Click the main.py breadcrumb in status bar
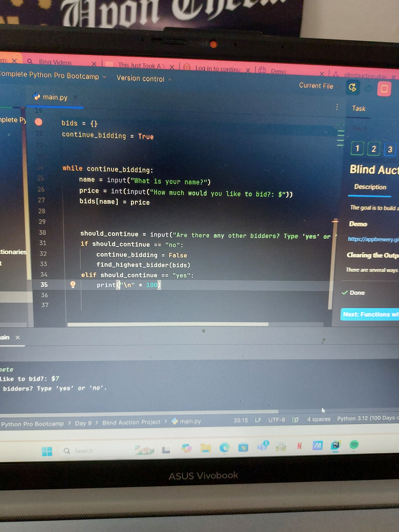Image resolution: width=399 pixels, height=532 pixels. [x=187, y=421]
